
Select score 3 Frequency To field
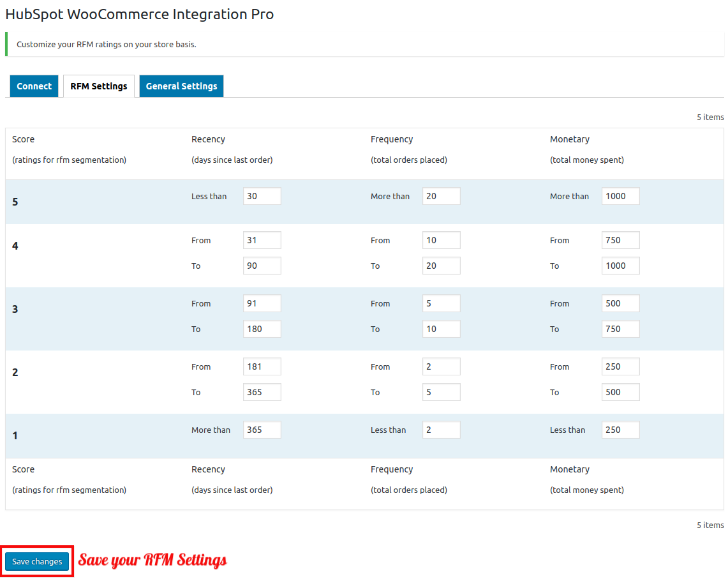pos(441,329)
